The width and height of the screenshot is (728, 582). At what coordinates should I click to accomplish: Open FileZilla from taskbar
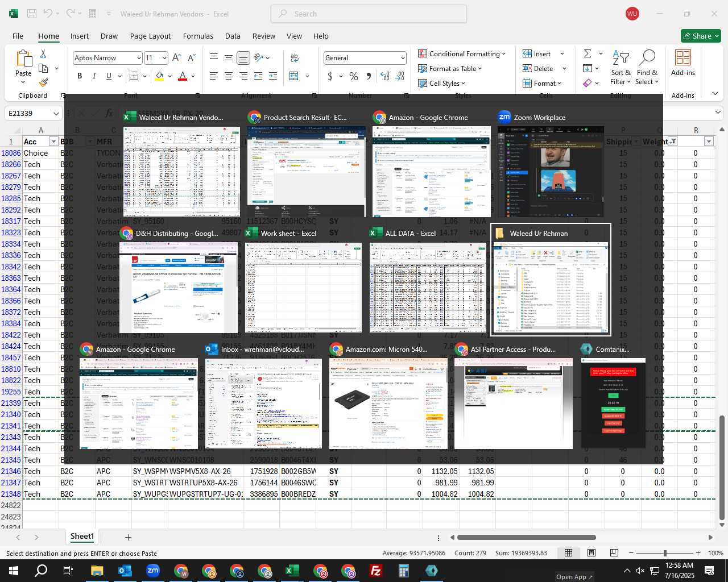(375, 571)
